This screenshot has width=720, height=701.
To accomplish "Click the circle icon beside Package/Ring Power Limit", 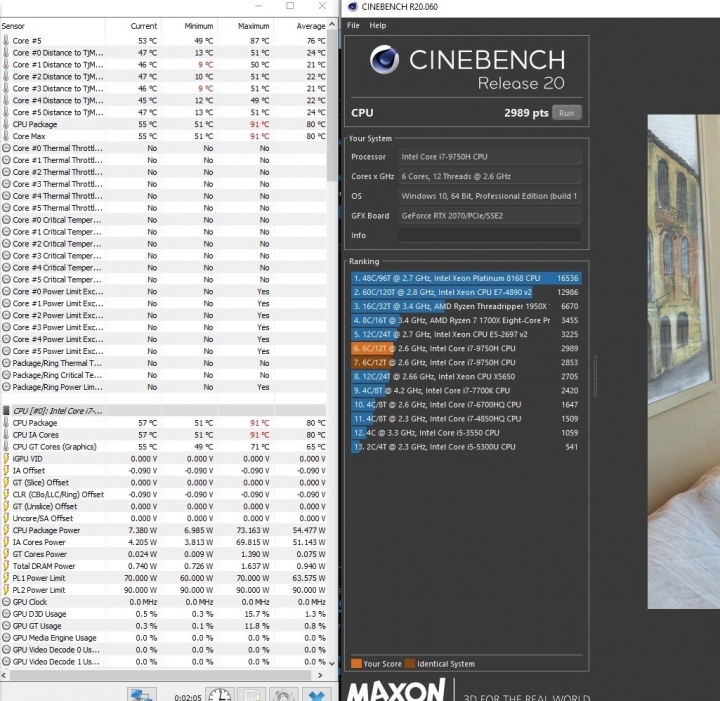I will 6,387.
